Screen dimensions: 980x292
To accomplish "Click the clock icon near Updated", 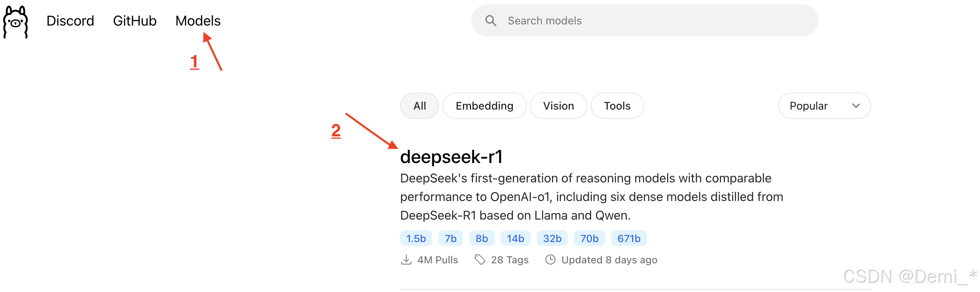I will pos(550,259).
